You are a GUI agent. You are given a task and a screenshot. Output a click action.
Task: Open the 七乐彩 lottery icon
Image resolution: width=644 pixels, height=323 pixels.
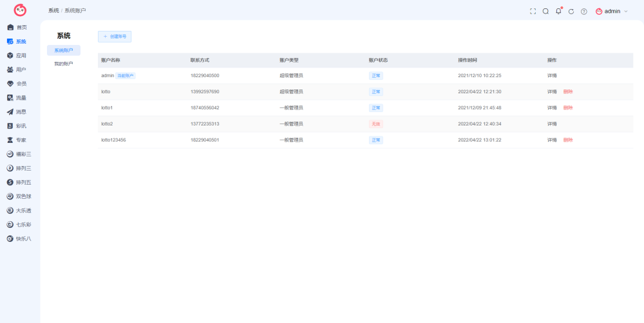click(x=10, y=225)
